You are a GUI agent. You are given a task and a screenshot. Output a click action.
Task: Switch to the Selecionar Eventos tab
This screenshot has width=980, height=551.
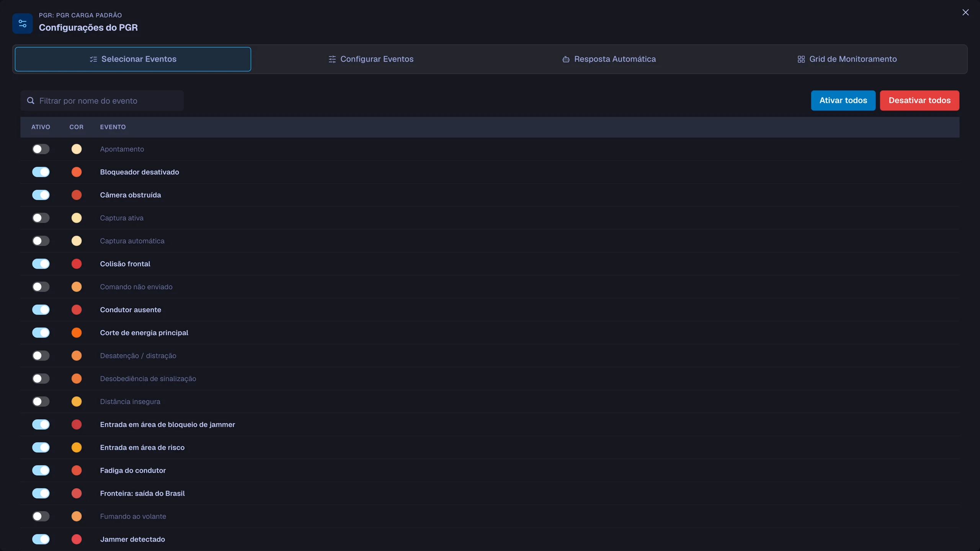[133, 59]
